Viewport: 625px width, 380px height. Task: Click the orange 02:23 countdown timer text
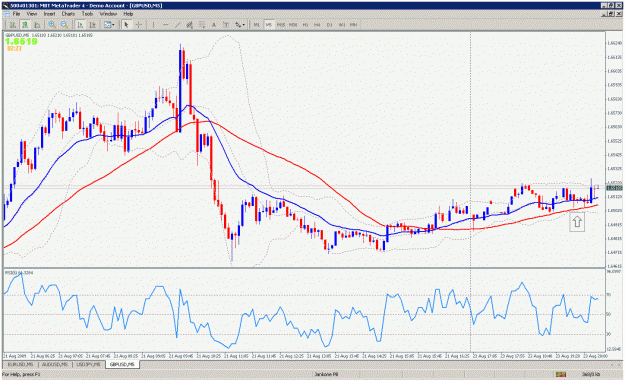click(14, 49)
